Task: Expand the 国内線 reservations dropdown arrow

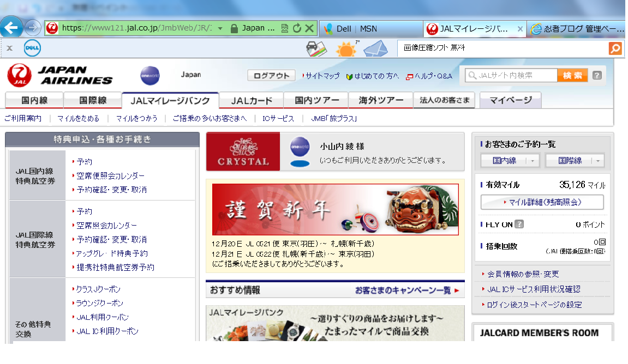Action: (533, 161)
